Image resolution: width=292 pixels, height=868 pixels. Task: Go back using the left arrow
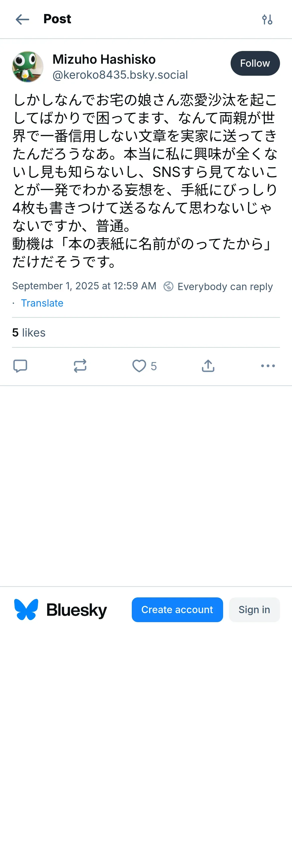pyautogui.click(x=22, y=19)
